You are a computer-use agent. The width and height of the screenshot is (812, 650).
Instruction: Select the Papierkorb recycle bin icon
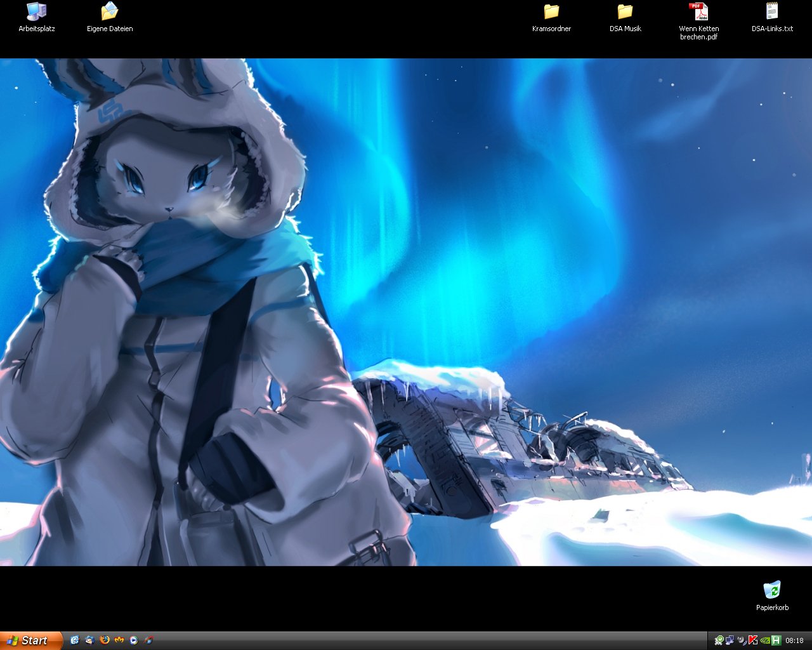pos(772,595)
